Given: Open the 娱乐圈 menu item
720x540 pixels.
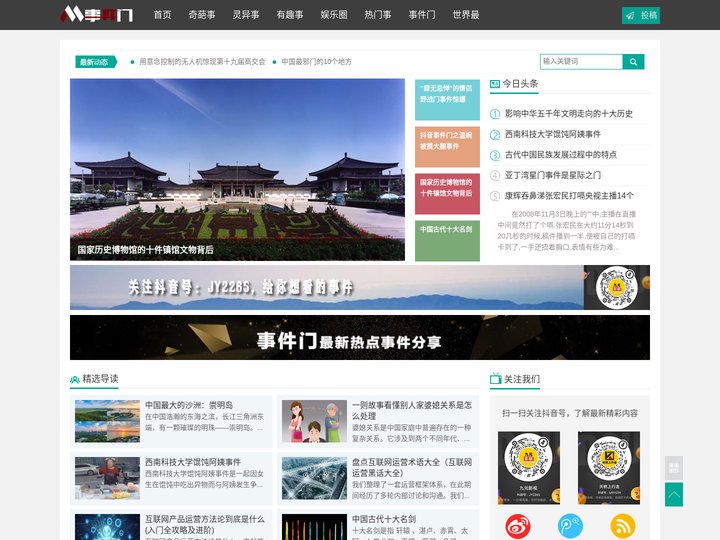Looking at the screenshot, I should click(334, 15).
